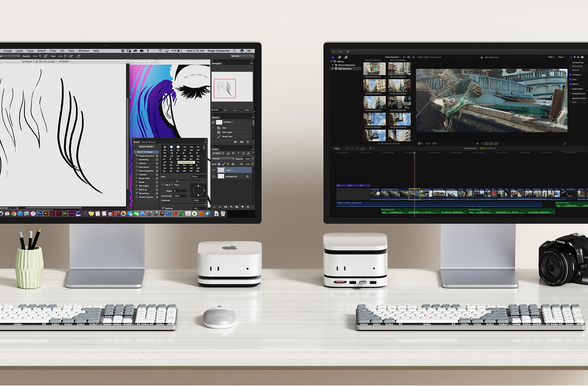
Task: Expand Smart Collections in the Library sidebar
Action: (333, 65)
